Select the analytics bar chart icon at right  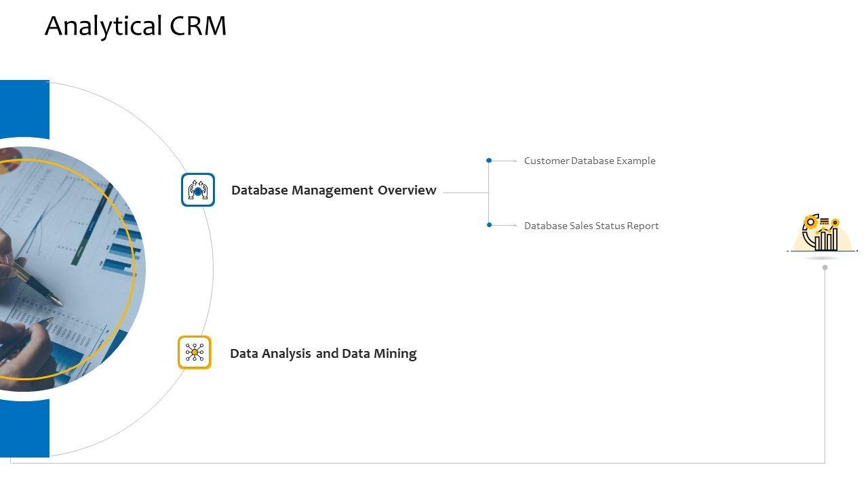coord(822,234)
